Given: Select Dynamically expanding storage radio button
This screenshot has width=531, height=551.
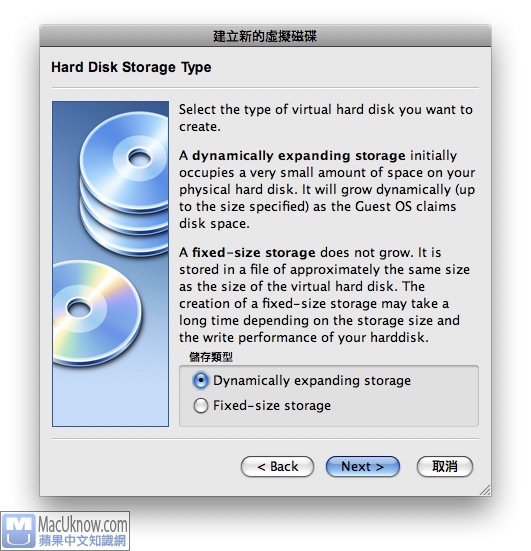Looking at the screenshot, I should click(x=201, y=381).
